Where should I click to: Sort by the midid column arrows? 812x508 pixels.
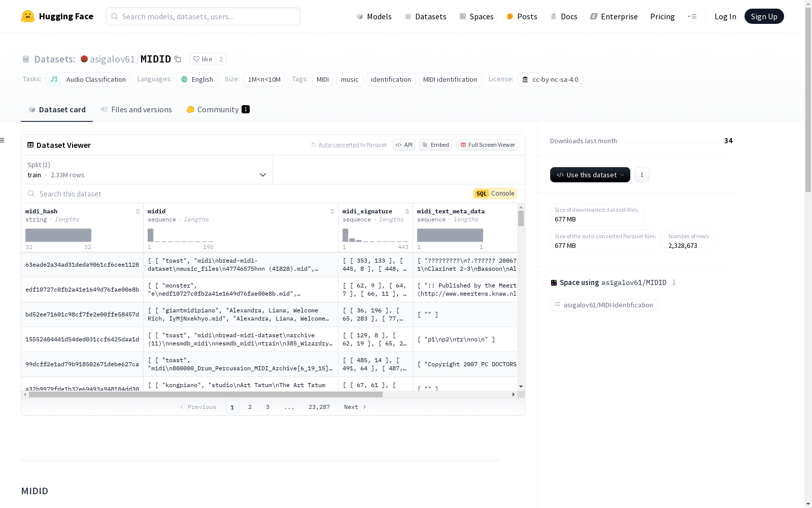coord(332,211)
